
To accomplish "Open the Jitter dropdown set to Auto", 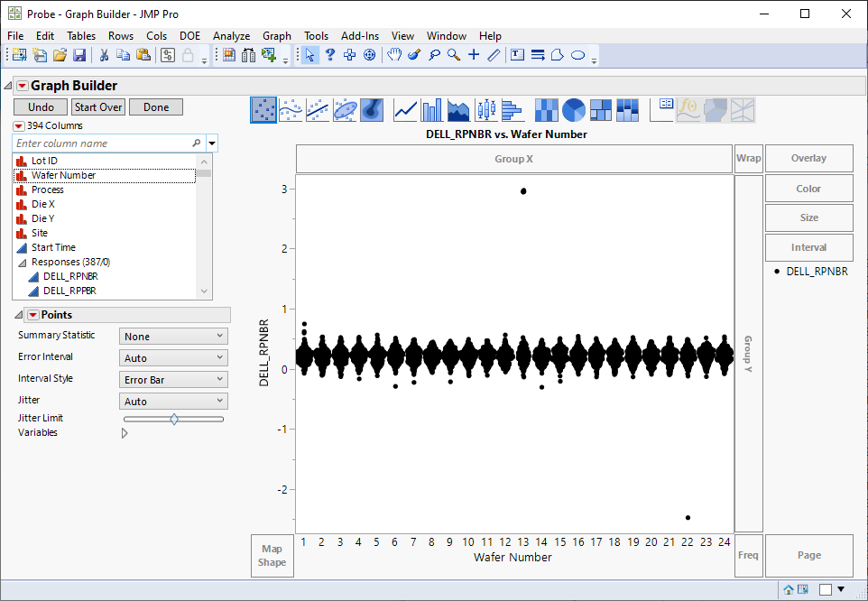I will 173,402.
